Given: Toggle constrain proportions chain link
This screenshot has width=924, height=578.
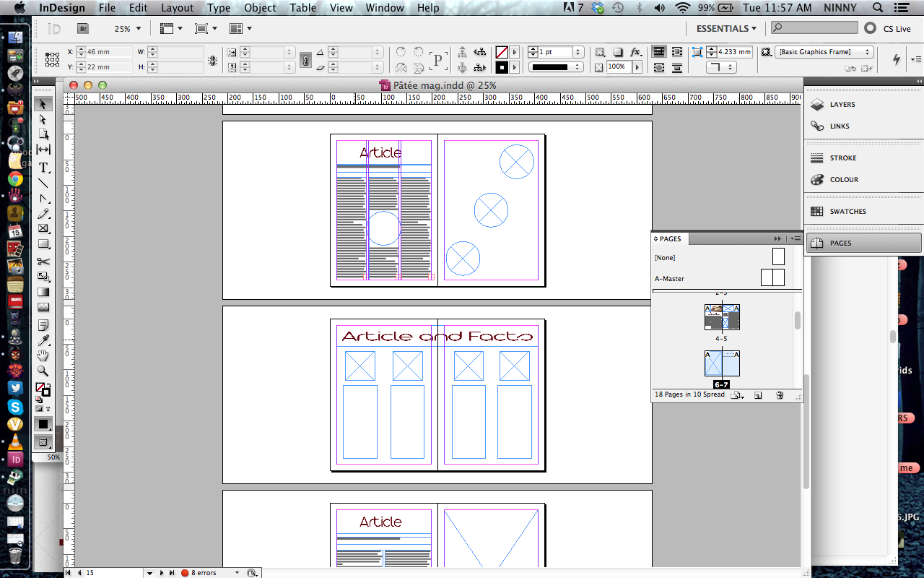Looking at the screenshot, I should (305, 60).
